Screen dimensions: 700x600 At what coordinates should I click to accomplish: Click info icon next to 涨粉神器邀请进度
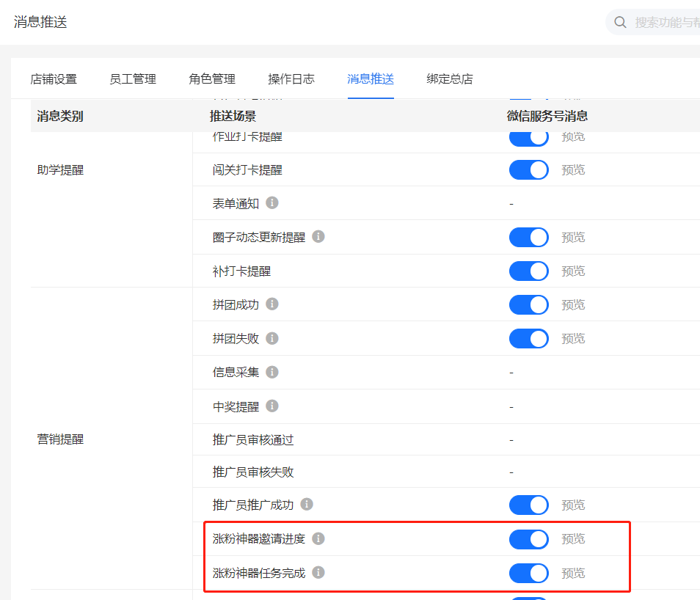coord(318,539)
